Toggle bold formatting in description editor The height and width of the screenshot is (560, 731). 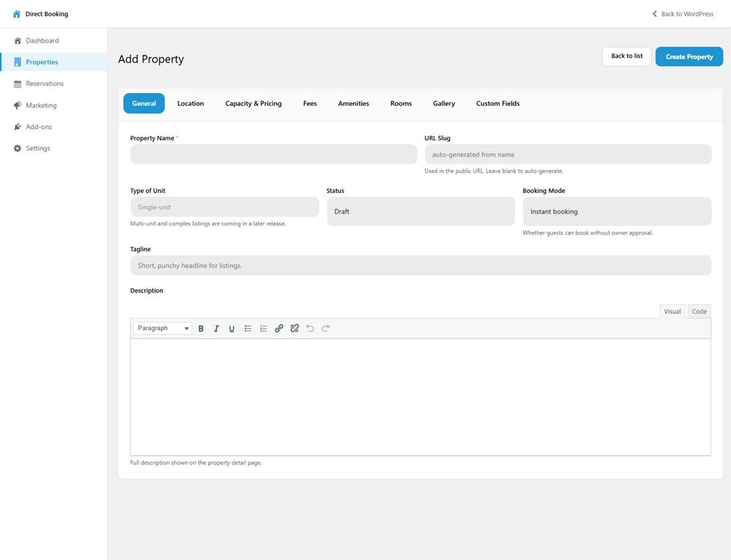[201, 328]
